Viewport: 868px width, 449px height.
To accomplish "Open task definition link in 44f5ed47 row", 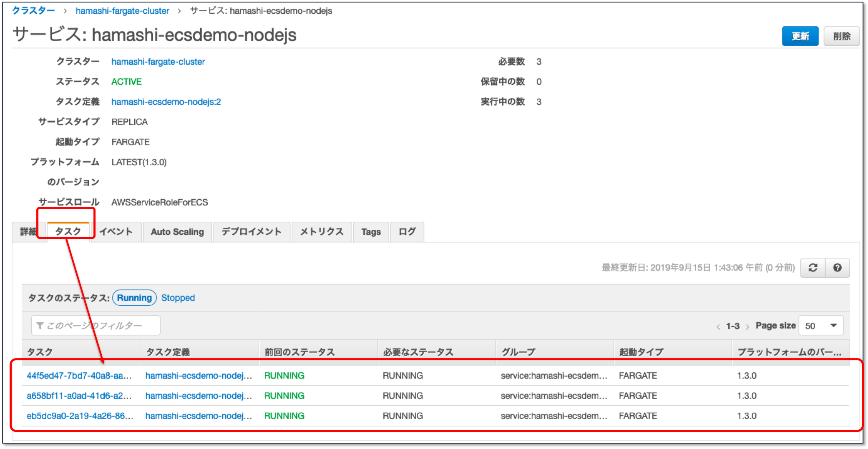I will [x=199, y=376].
